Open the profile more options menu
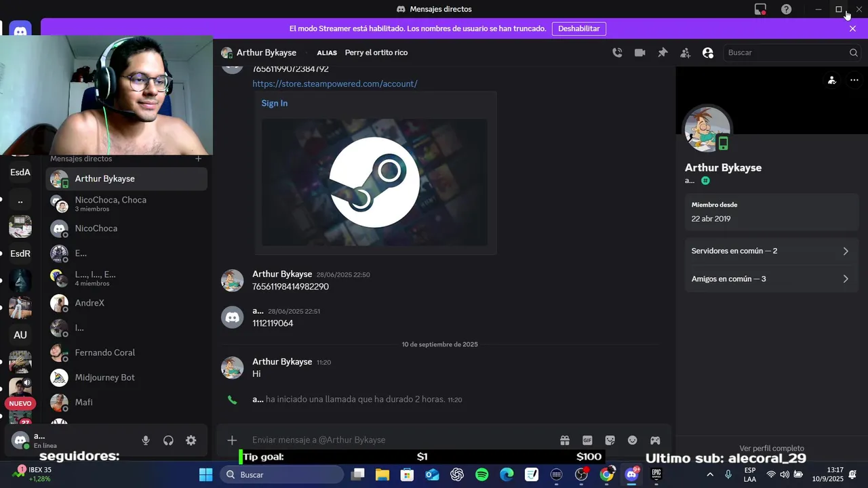The height and width of the screenshot is (488, 868). coord(854,80)
